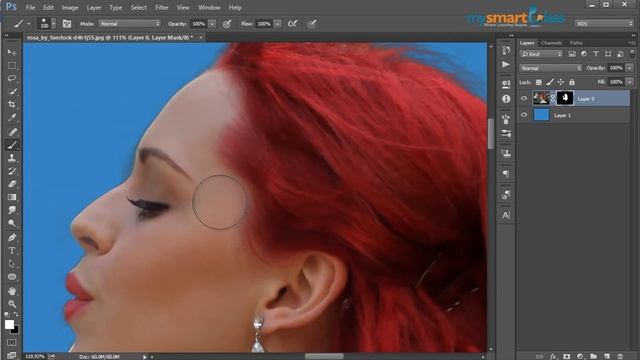Create a new layer
Image resolution: width=640 pixels, height=360 pixels.
click(x=607, y=356)
